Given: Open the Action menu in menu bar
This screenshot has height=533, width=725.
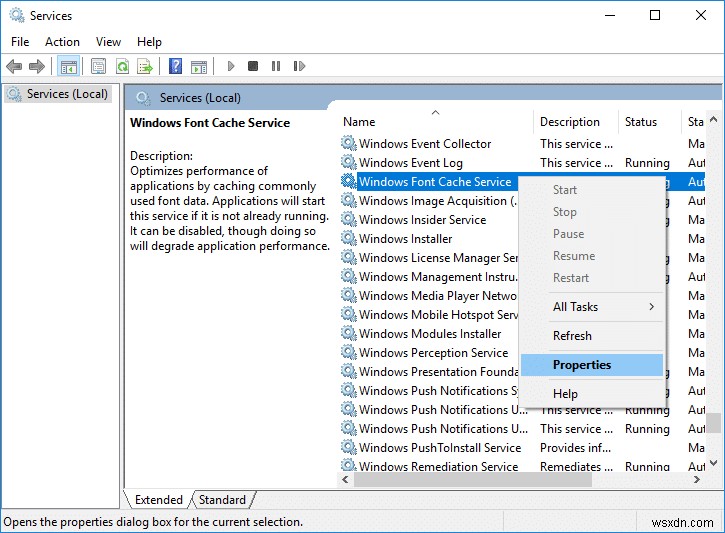Looking at the screenshot, I should coord(62,42).
